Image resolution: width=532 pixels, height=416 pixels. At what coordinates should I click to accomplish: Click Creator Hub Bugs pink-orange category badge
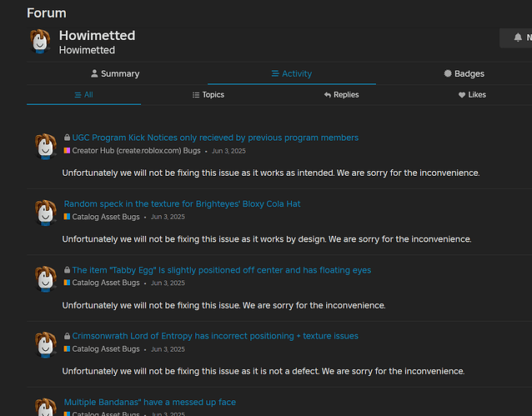67,150
